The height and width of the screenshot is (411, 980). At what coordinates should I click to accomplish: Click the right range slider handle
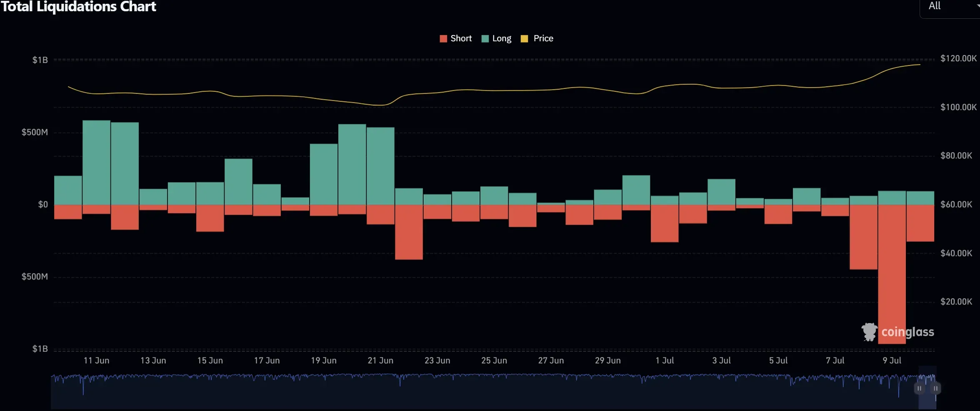pos(935,388)
